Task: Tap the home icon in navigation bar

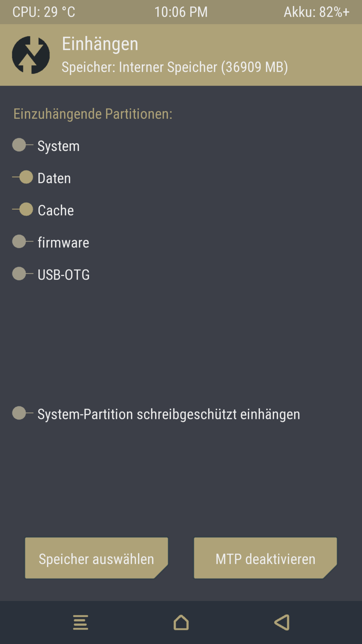Action: (181, 622)
